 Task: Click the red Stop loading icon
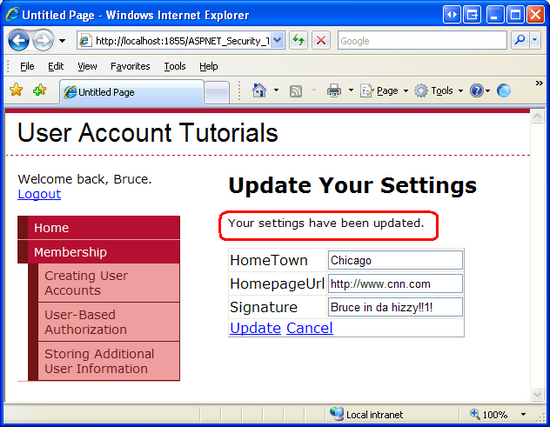tap(321, 41)
